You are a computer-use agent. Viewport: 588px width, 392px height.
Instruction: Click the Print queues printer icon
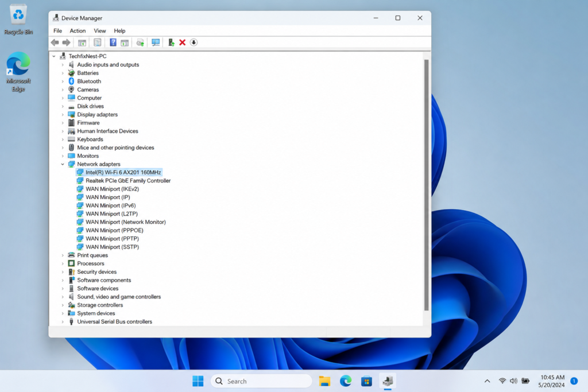71,255
